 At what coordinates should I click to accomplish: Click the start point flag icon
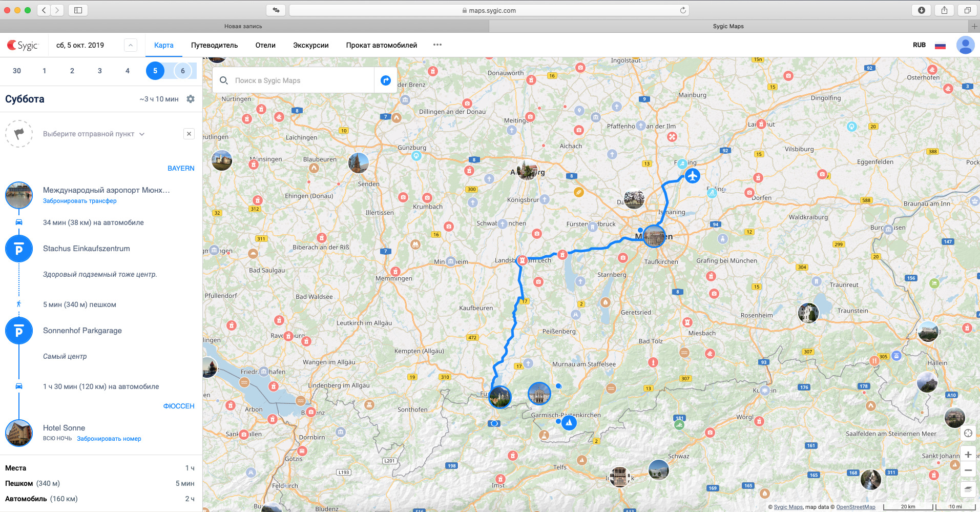(19, 134)
